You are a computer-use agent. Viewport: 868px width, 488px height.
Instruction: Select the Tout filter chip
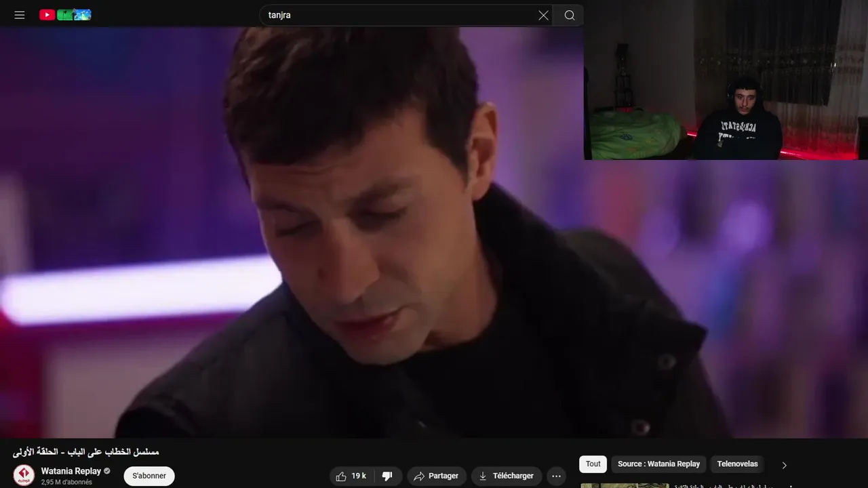(593, 464)
